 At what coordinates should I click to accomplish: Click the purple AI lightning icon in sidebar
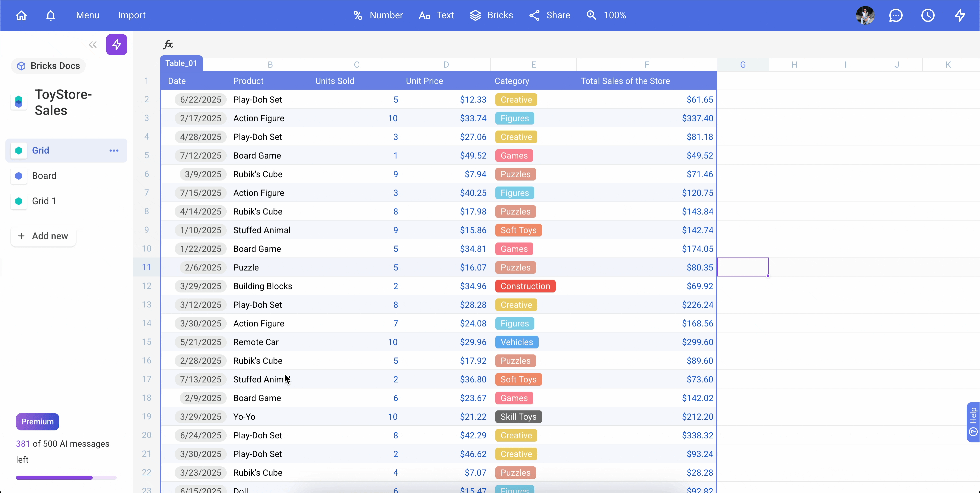click(x=117, y=45)
